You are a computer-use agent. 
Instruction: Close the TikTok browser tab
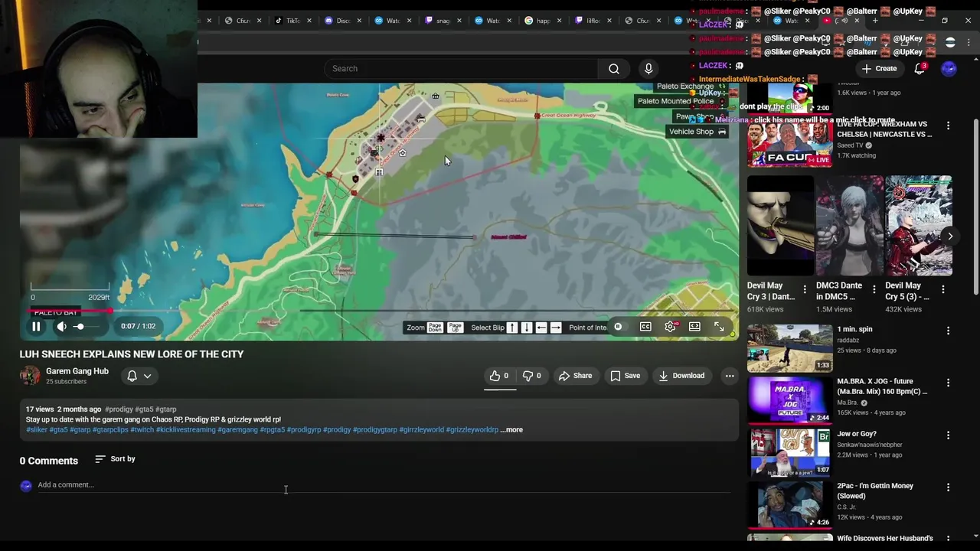click(309, 21)
